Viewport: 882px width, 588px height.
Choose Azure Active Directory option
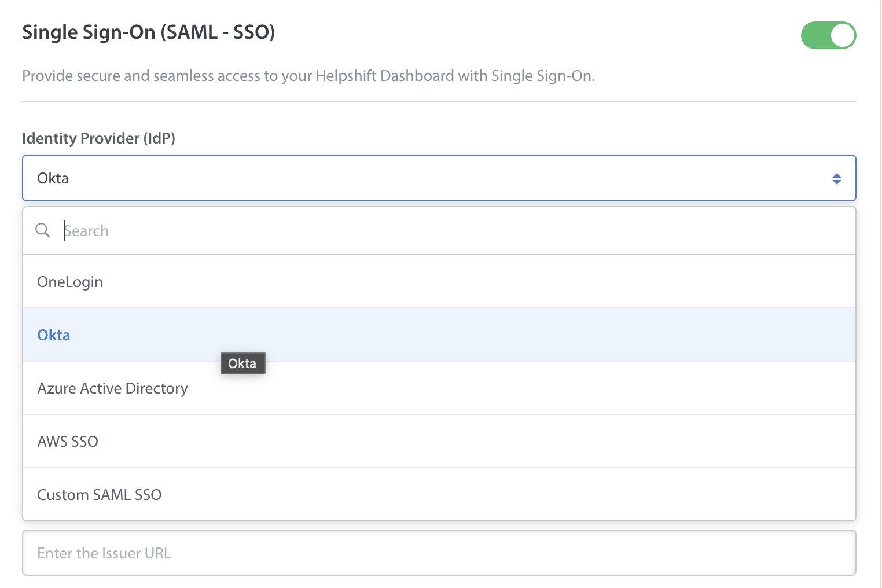tap(439, 388)
